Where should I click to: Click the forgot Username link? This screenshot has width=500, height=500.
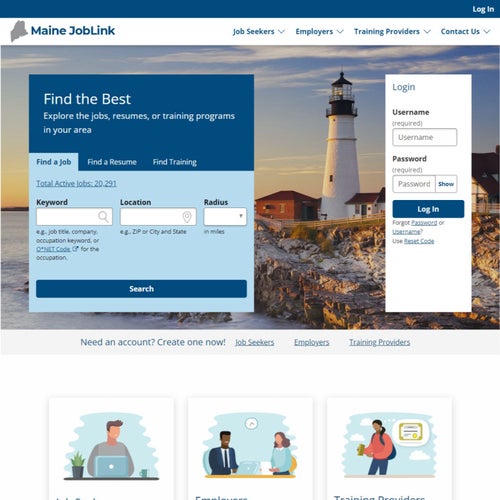pyautogui.click(x=407, y=232)
